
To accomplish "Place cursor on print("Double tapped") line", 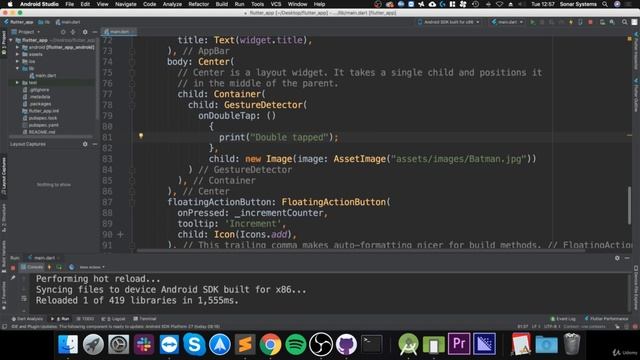I will click(x=278, y=137).
